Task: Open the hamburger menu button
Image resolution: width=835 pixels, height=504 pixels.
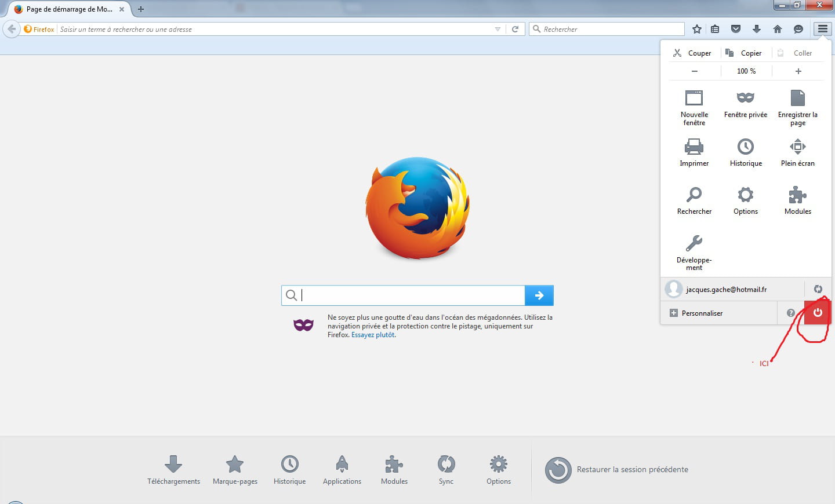Action: [822, 29]
